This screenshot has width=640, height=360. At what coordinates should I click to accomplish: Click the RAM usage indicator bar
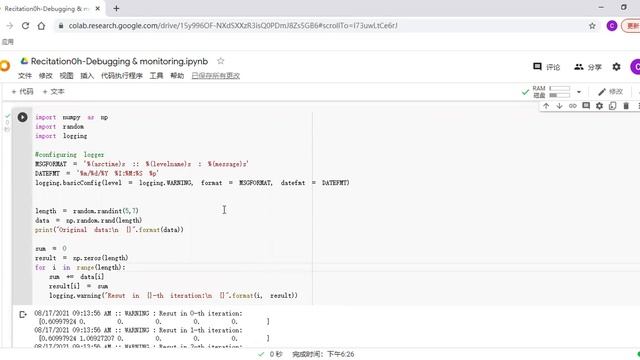pos(560,88)
